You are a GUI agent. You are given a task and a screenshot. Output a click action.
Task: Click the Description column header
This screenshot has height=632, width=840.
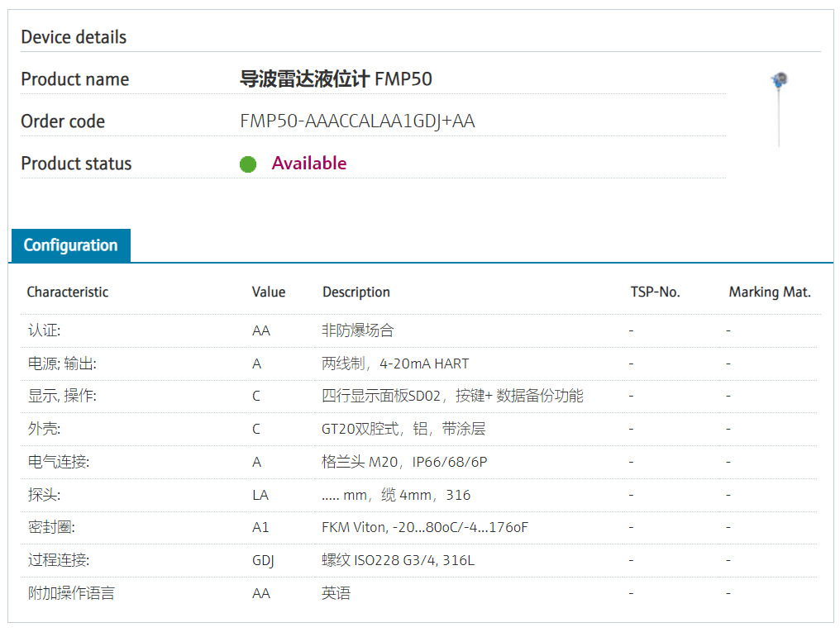(356, 292)
